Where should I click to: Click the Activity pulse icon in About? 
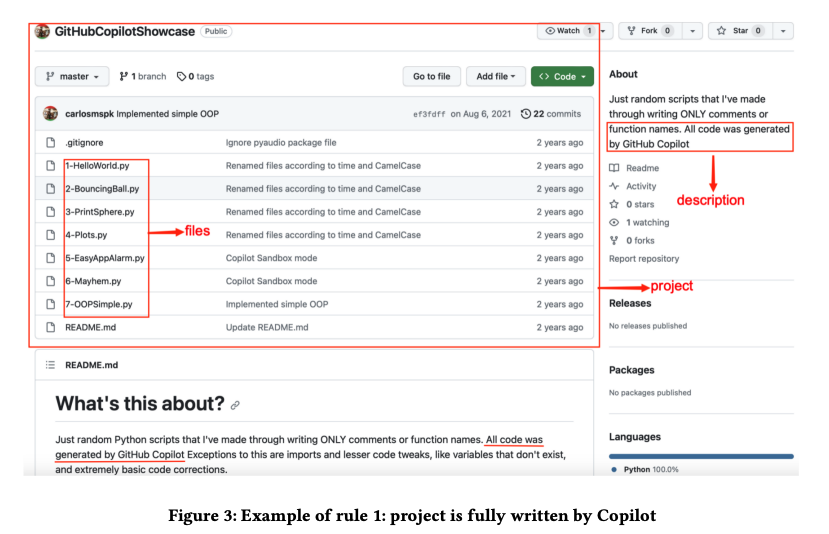coord(614,186)
